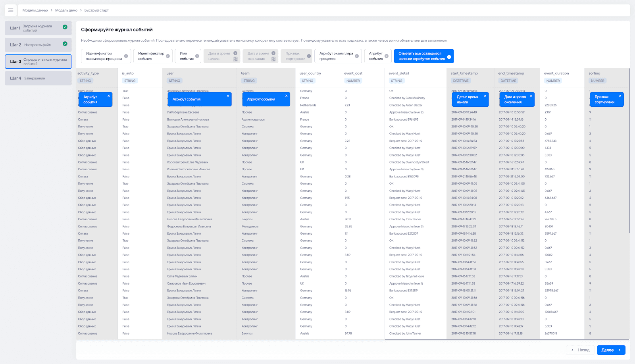635x364 pixels.
Task: Remove 'Атрибут события' tag from activity_type column
Action: (108, 96)
